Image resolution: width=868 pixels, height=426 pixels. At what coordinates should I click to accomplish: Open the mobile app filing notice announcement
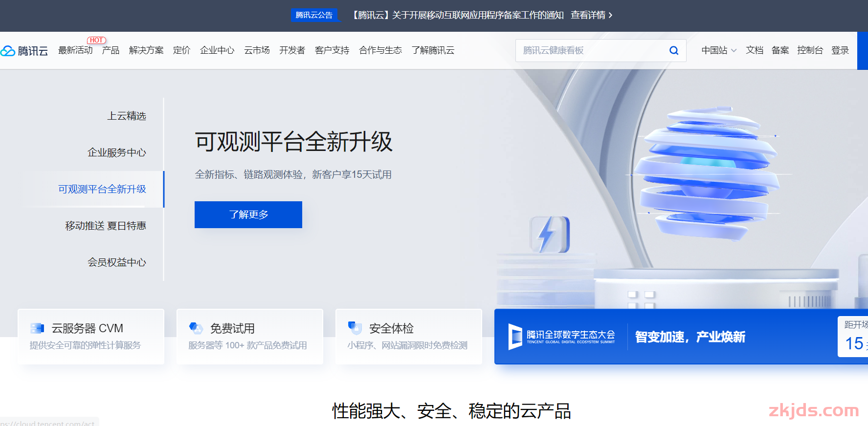[x=457, y=15]
